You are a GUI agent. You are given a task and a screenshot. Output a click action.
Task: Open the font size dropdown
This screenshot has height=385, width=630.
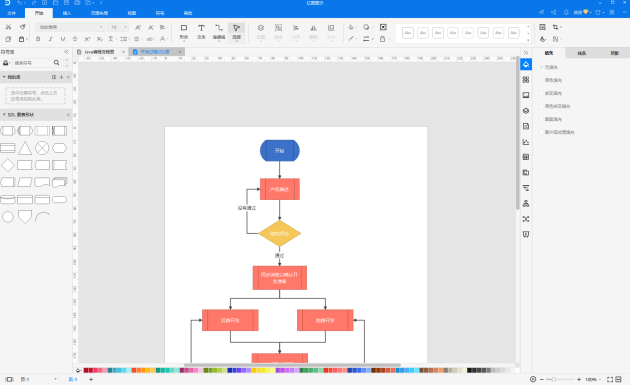click(x=118, y=27)
